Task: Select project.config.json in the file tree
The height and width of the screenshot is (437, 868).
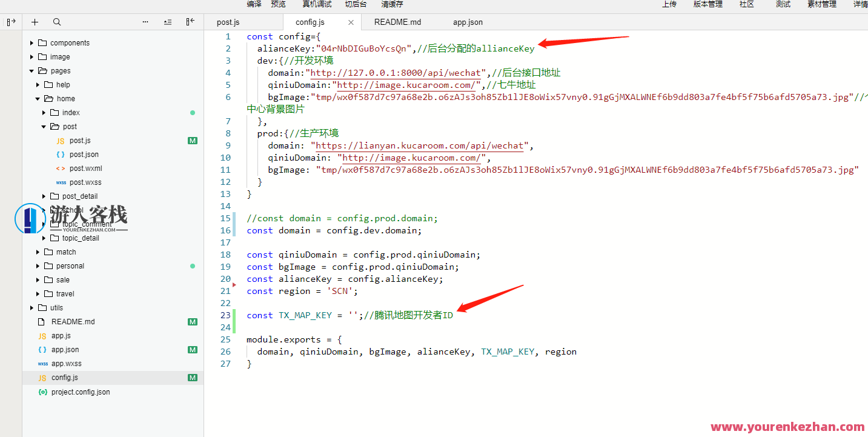Action: tap(81, 392)
